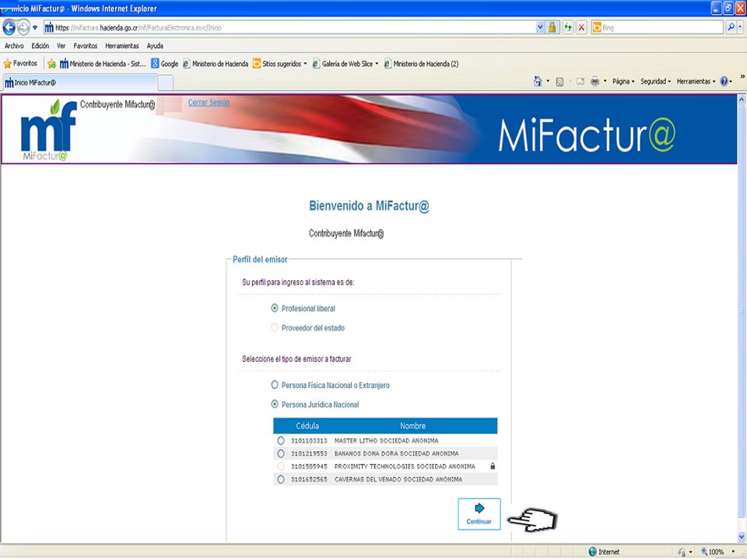This screenshot has height=560, width=747.
Task: Click the Cédula column header
Action: click(307, 425)
